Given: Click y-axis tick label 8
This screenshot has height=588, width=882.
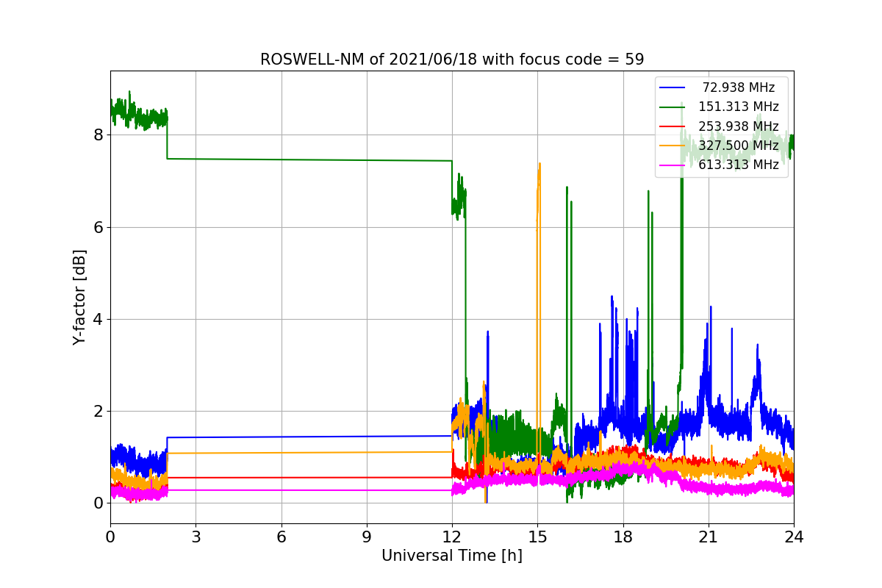Looking at the screenshot, I should tap(98, 135).
